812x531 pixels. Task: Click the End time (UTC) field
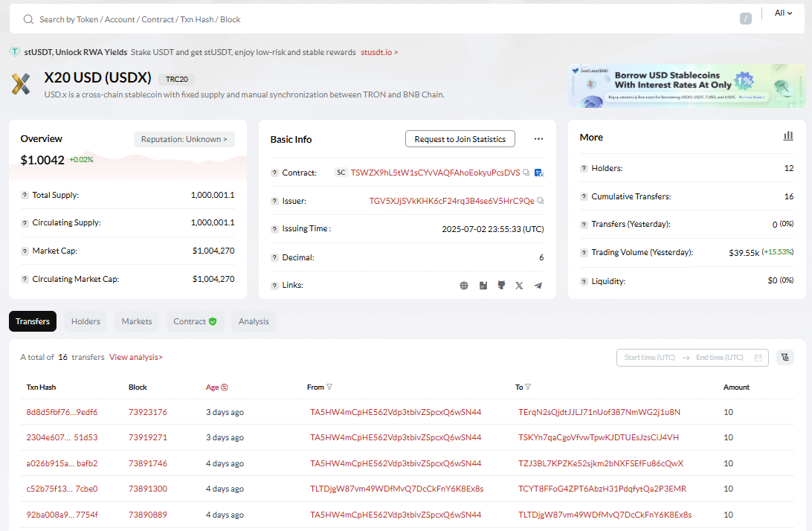719,358
